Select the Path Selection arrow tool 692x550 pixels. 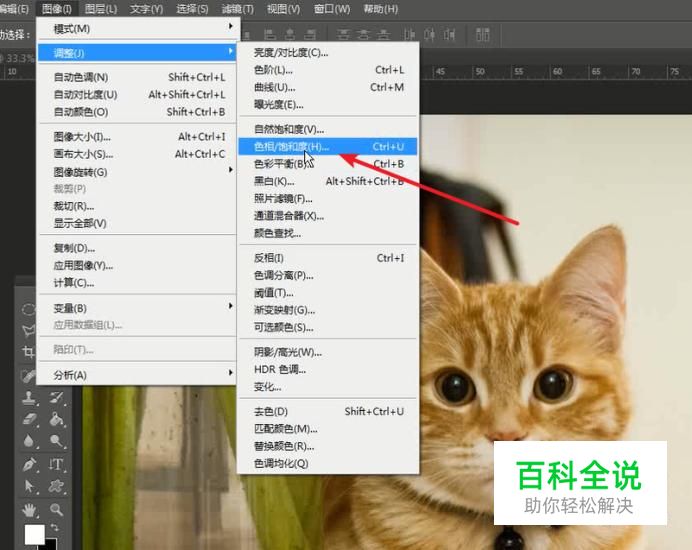pos(30,486)
